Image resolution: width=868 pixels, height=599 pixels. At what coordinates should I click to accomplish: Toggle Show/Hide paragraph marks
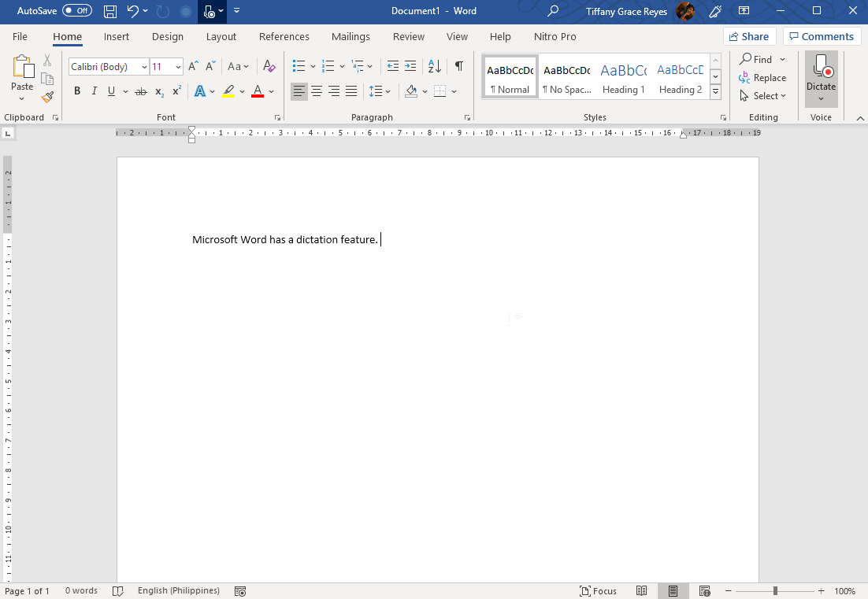459,66
